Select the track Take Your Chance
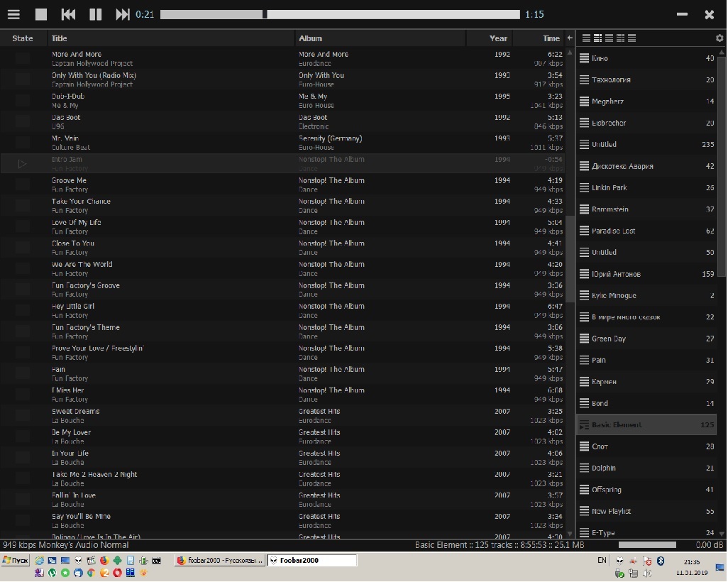728x582 pixels. click(282, 206)
